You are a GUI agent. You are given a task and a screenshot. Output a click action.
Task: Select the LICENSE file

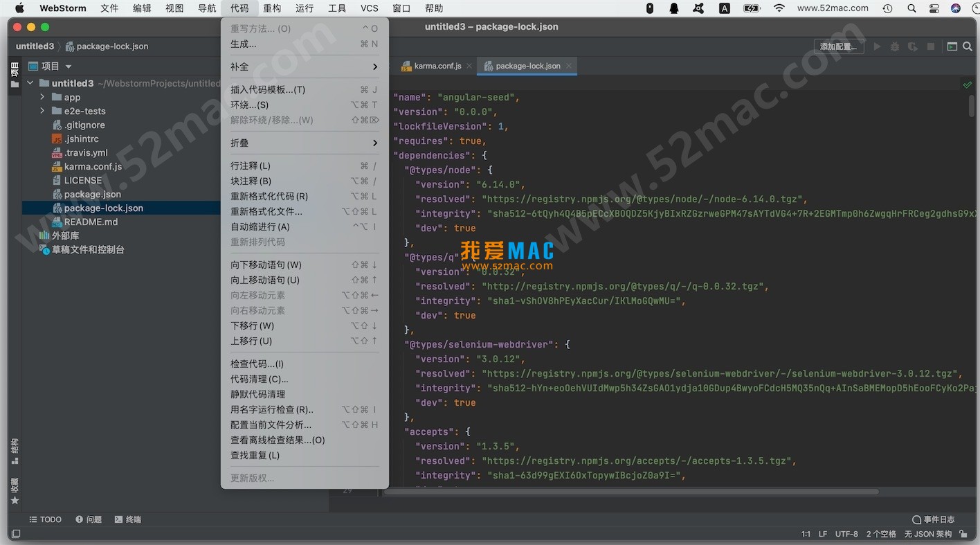pyautogui.click(x=83, y=180)
